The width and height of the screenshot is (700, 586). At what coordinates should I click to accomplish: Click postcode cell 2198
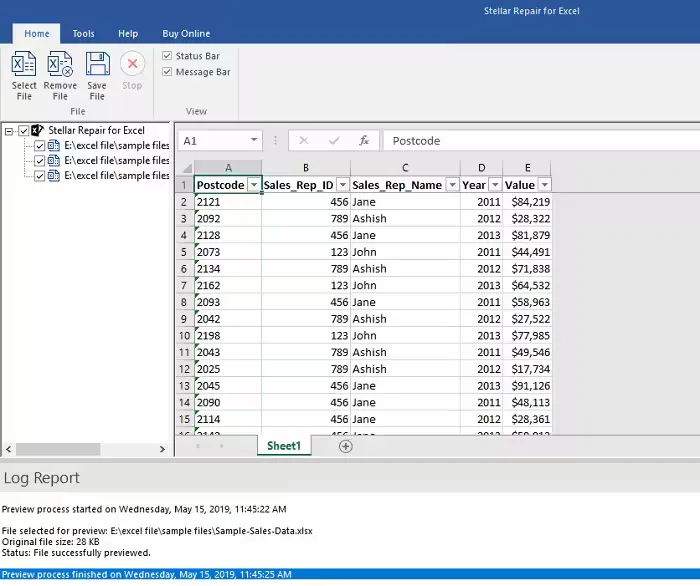[x=228, y=336]
